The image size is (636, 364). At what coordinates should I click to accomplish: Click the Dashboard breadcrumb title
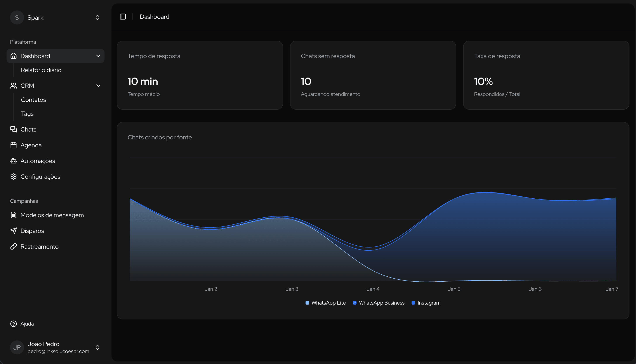pyautogui.click(x=155, y=17)
